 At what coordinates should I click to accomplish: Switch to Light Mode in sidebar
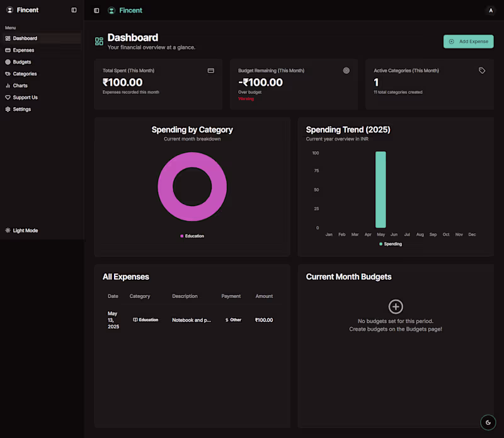tap(22, 231)
